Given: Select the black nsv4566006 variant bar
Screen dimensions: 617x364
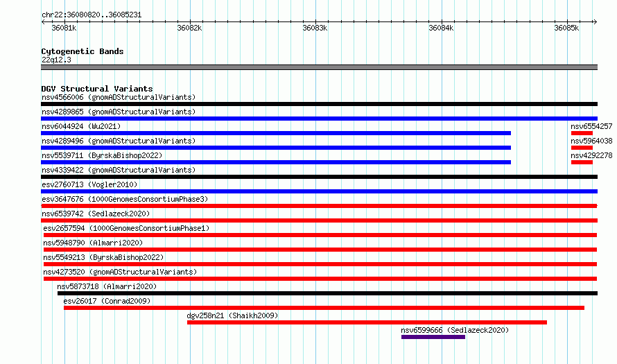Looking at the screenshot, I should click(319, 104).
